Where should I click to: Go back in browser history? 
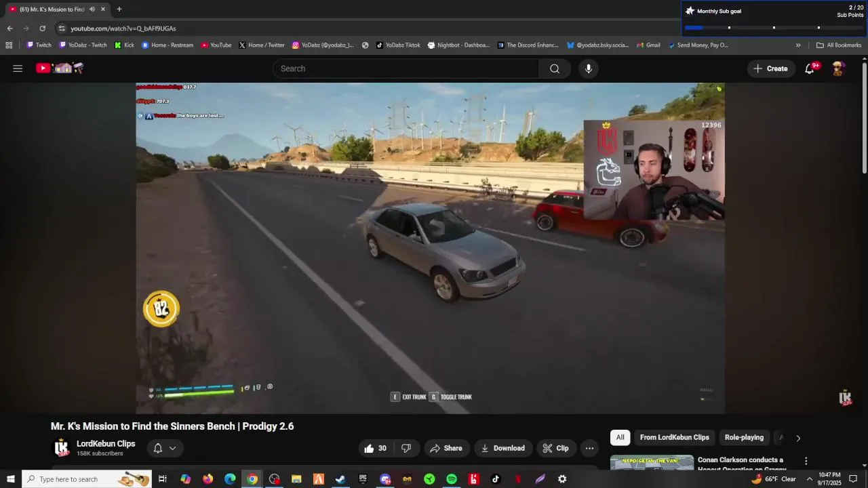click(x=9, y=28)
